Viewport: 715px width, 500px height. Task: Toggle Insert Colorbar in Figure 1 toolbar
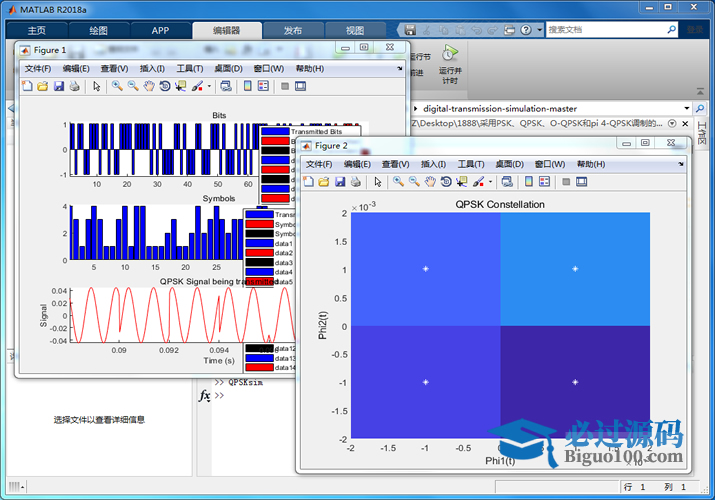point(247,86)
